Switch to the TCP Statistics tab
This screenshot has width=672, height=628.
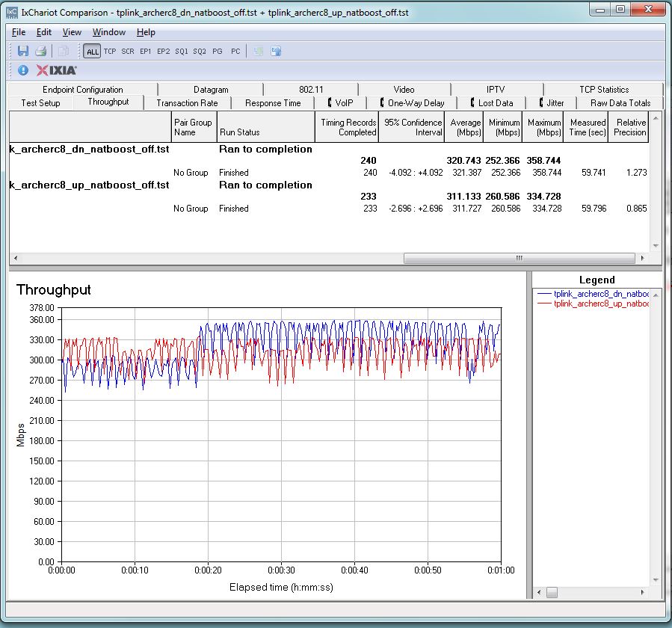pyautogui.click(x=604, y=90)
